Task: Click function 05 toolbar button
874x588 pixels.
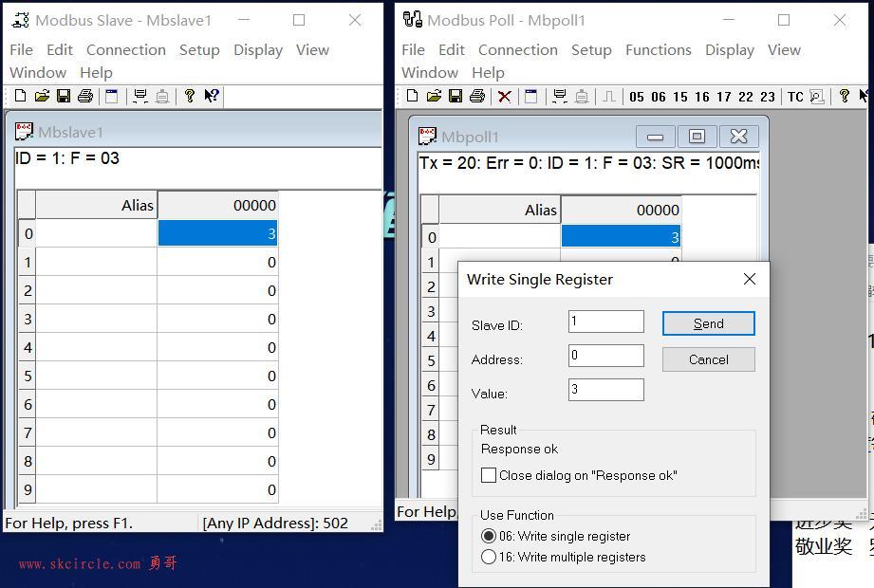Action: pos(637,97)
